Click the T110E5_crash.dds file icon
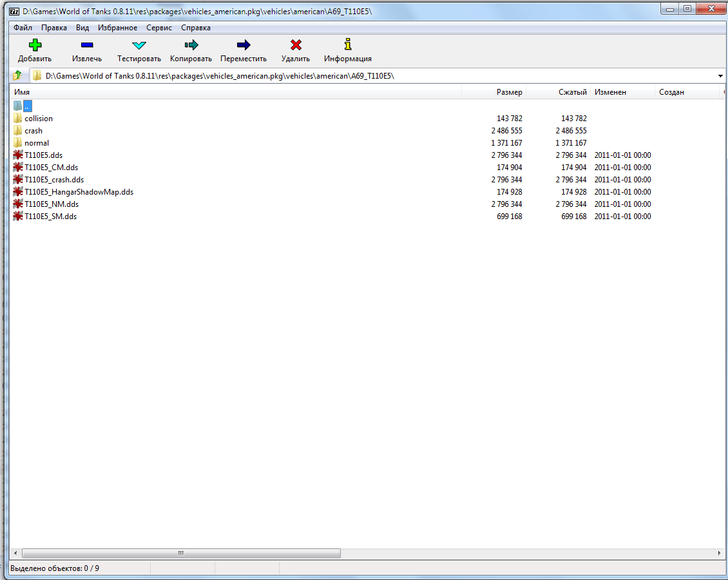 coord(17,179)
